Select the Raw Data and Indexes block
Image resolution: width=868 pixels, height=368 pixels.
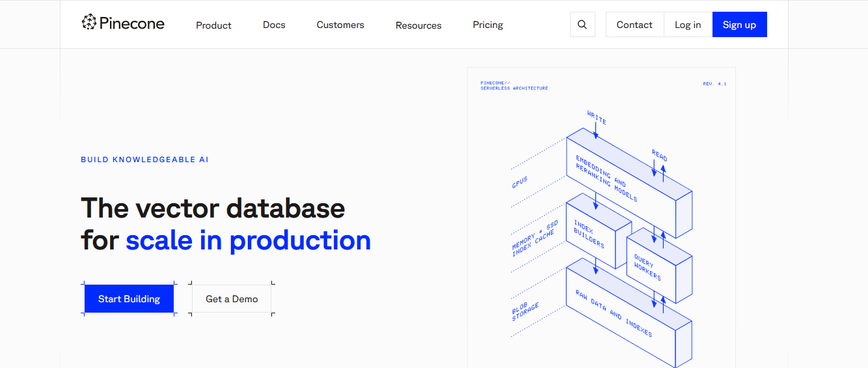[629, 313]
